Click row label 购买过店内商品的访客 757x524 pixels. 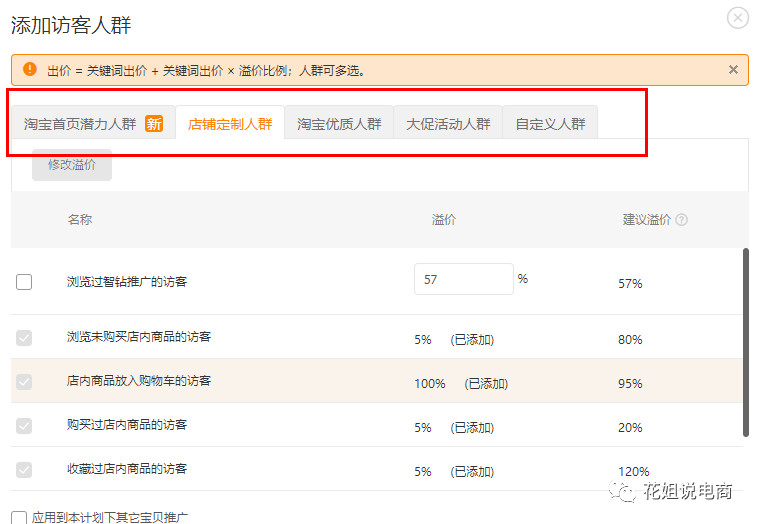(x=127, y=425)
